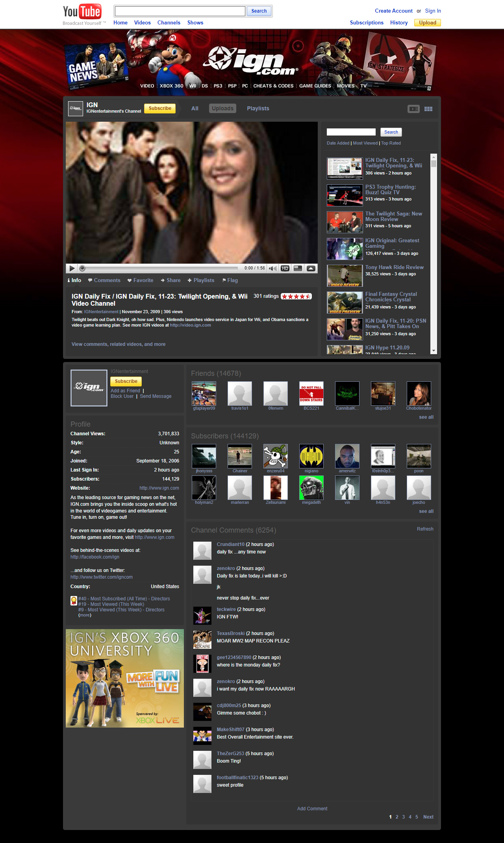Switch channel to grid view icon

pyautogui.click(x=428, y=109)
